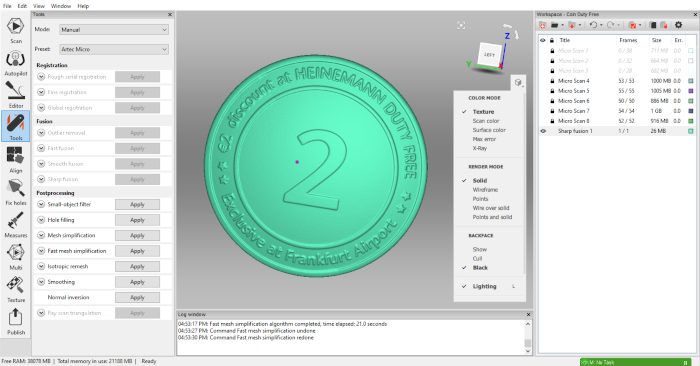The width and height of the screenshot is (700, 366).
Task: Click the color swatch of Micro Scan 8
Action: point(691,121)
